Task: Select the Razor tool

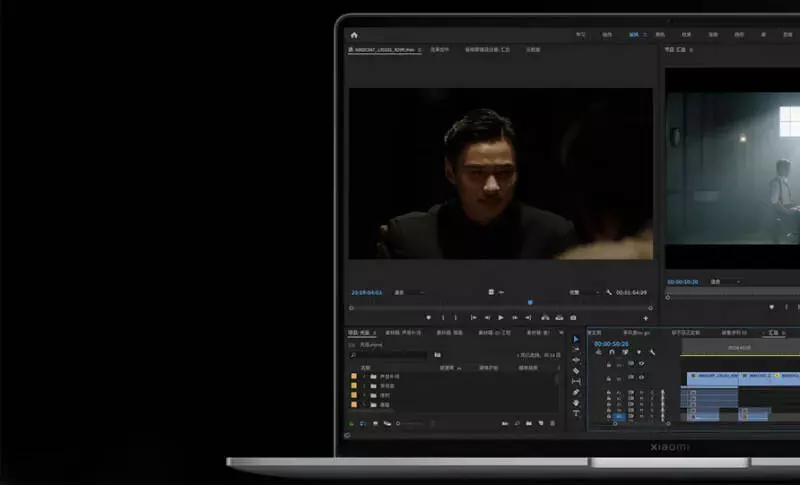Action: [576, 371]
